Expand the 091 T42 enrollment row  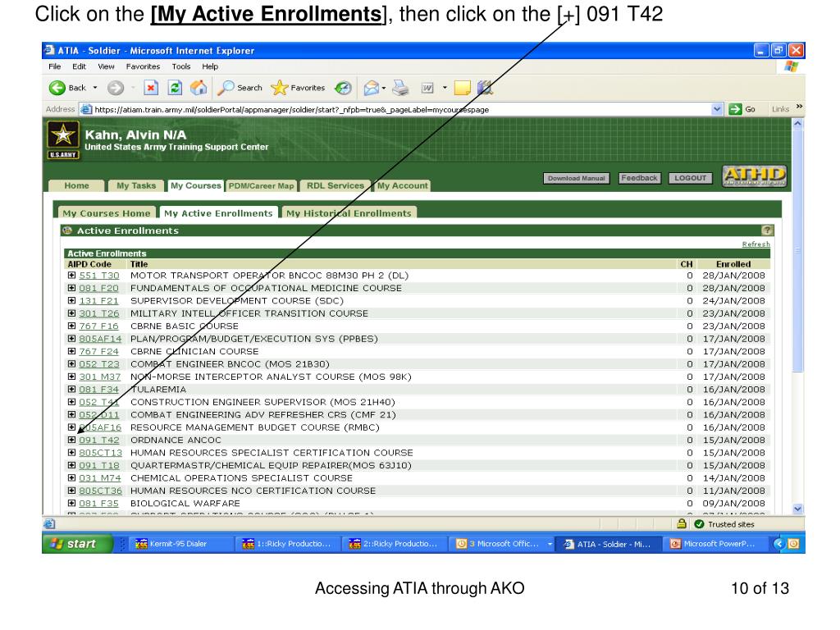coord(72,440)
